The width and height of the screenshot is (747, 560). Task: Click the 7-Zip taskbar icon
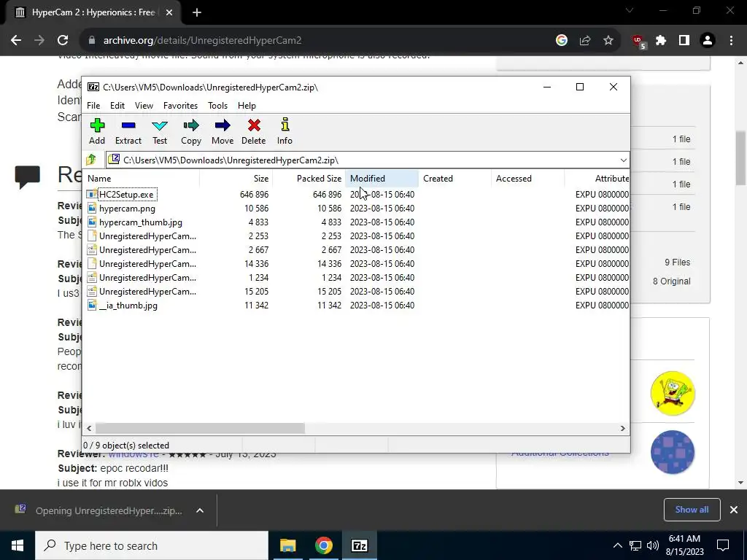pos(359,545)
